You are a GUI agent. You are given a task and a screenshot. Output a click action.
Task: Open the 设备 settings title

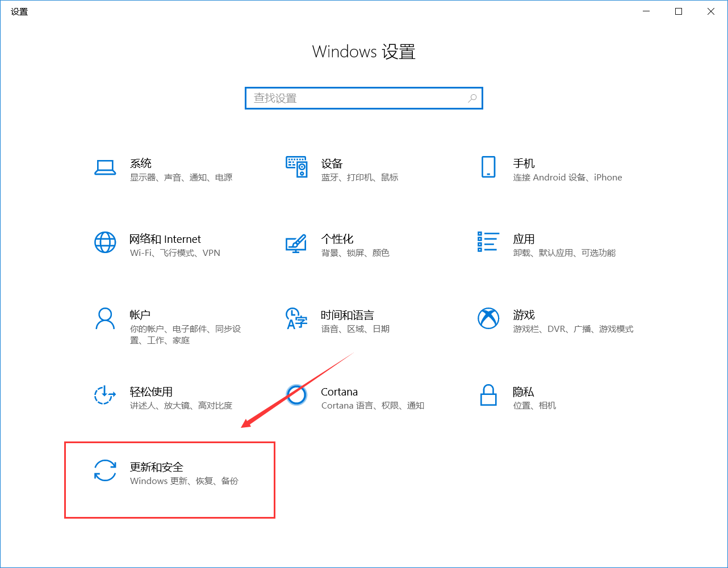pyautogui.click(x=332, y=163)
